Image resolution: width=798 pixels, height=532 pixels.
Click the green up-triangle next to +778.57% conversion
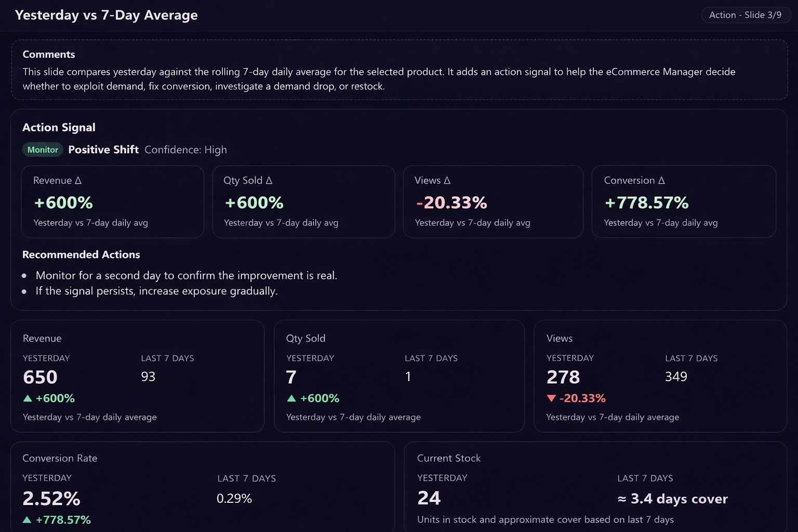click(27, 520)
